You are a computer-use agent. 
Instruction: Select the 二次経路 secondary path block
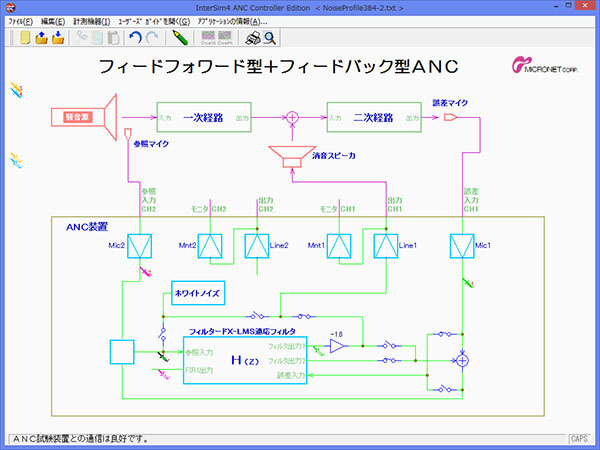[374, 117]
